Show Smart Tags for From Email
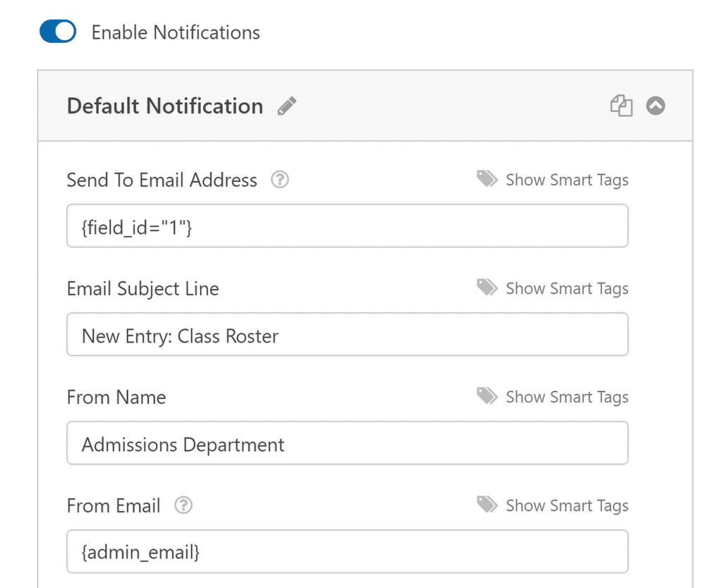The image size is (722, 588). 553,506
